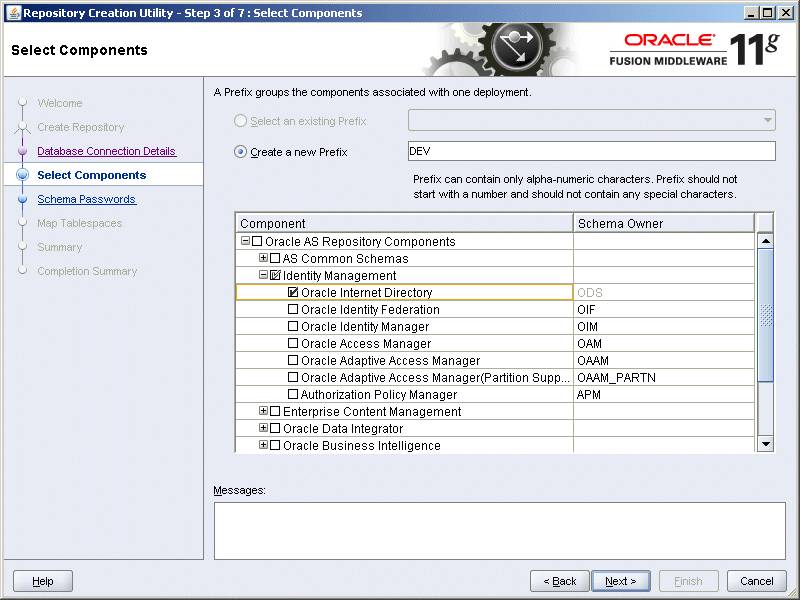Click the APM schema owner cell
Viewport: 800px width, 600px height.
664,394
